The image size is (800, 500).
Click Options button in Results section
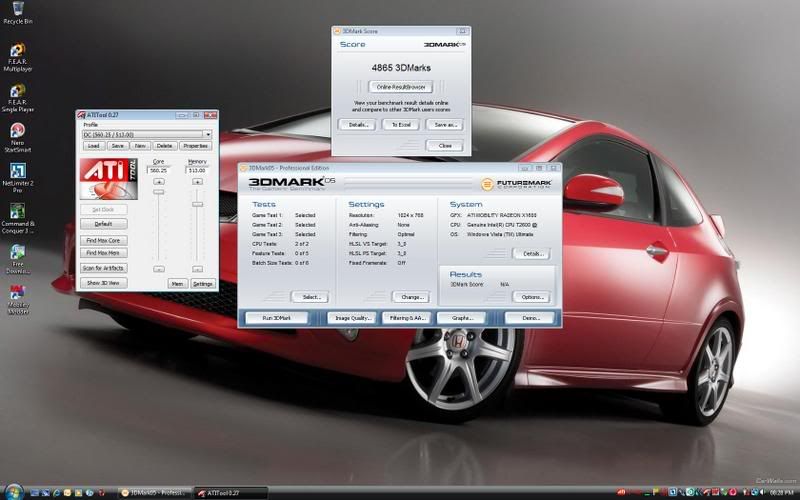(x=531, y=297)
